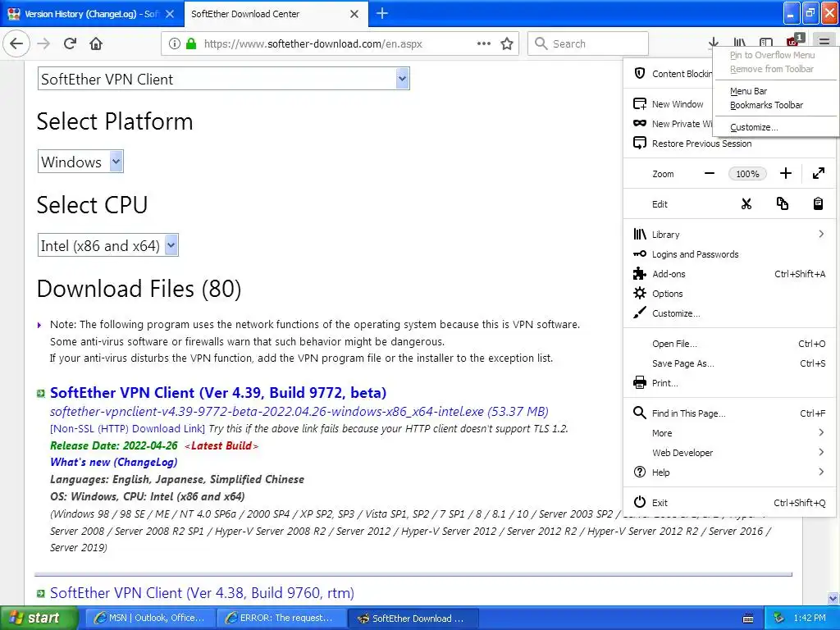Expand the Help submenu
The height and width of the screenshot is (630, 840).
pyautogui.click(x=729, y=472)
